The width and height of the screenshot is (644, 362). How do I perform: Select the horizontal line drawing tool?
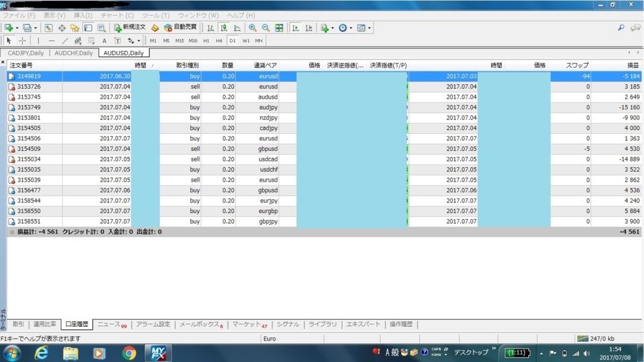(x=52, y=41)
